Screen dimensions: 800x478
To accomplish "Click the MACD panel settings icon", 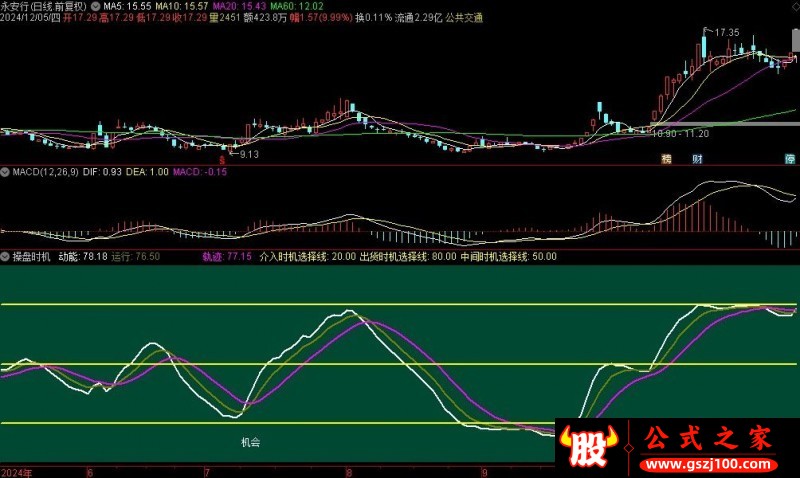I will point(5,173).
